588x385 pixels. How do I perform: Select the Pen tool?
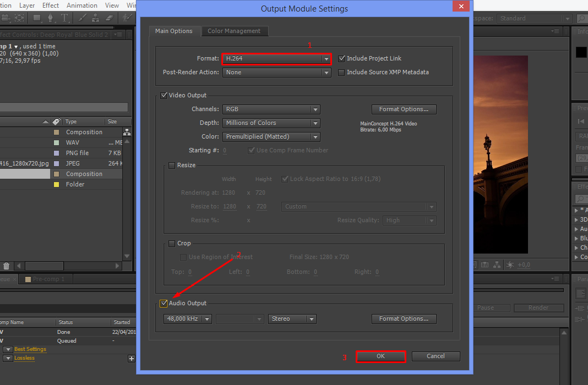[50, 18]
